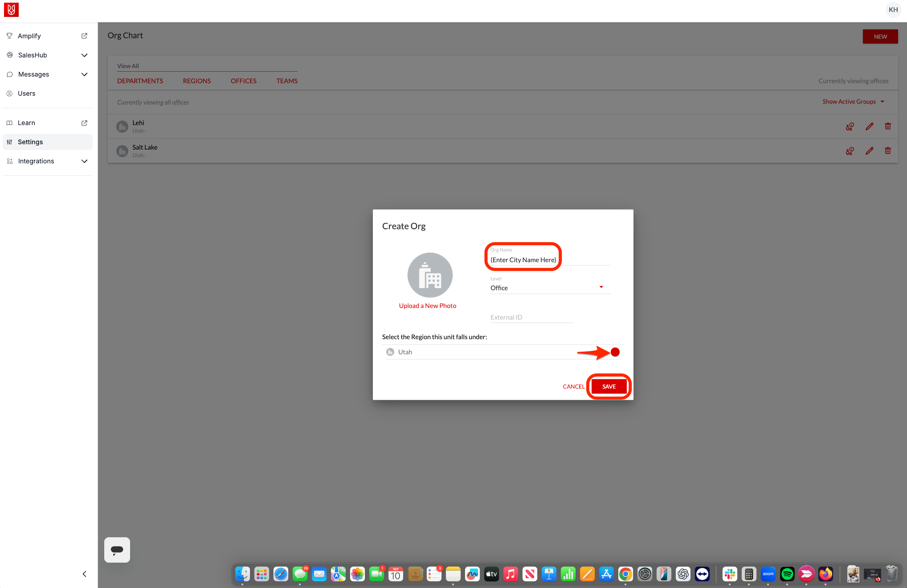Open the members icon for Lehi office

pos(850,126)
